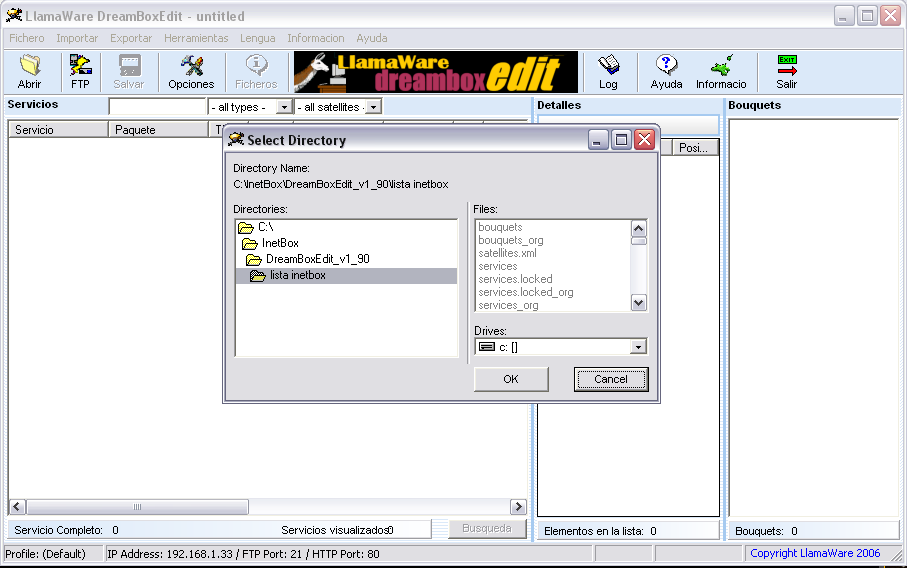
Task: Click the LlamaWare dreamboxedit banner
Action: click(x=436, y=72)
